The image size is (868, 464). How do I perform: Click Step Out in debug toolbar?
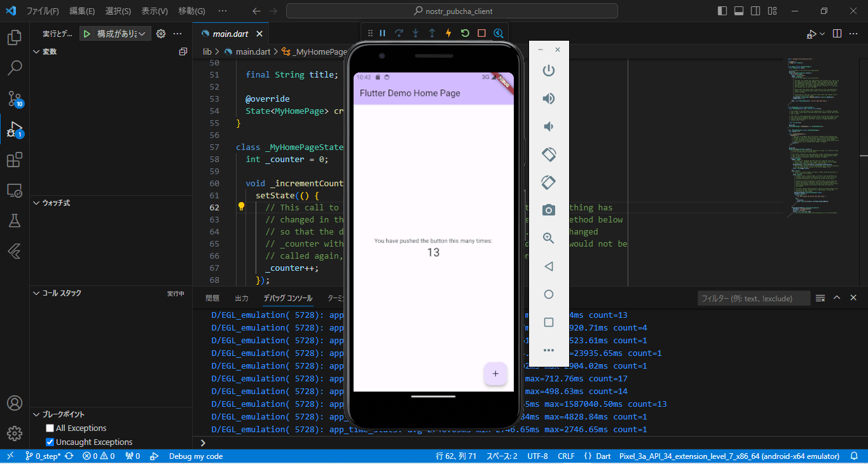pyautogui.click(x=432, y=33)
